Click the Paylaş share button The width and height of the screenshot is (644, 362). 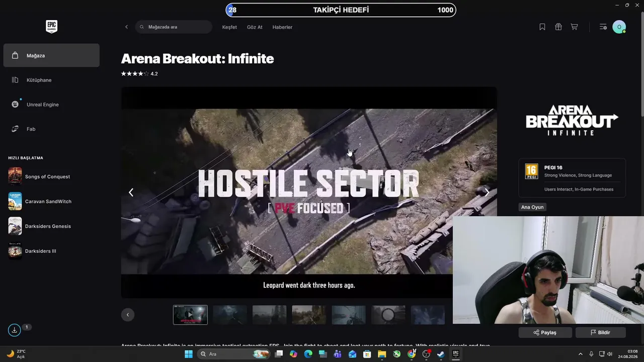[545, 332]
